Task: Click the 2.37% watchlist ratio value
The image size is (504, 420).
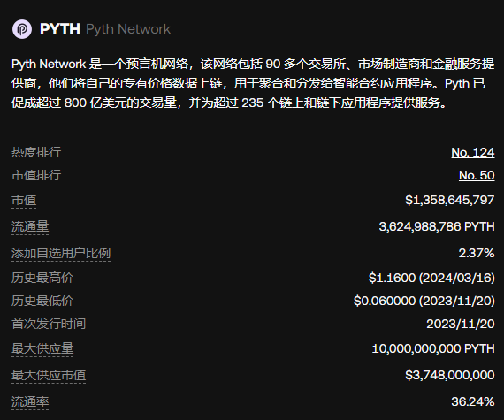Action: [x=477, y=253]
